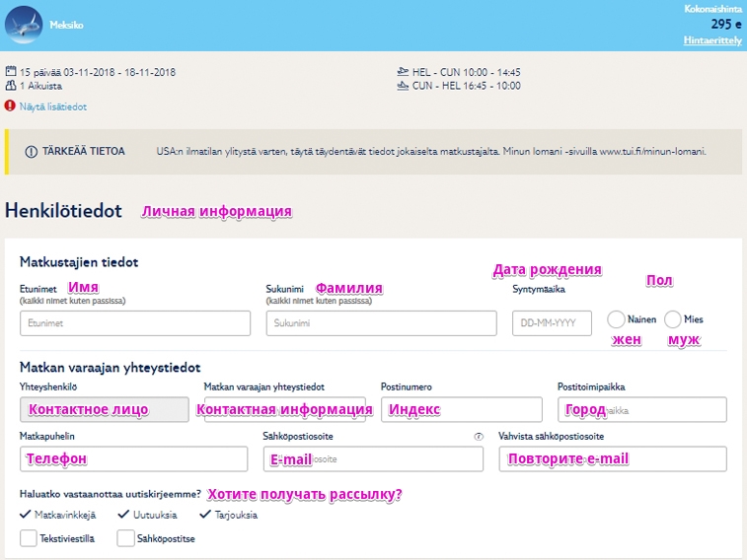Click the Matkavinkkejä checkmark item
The image size is (747, 560).
point(57,515)
